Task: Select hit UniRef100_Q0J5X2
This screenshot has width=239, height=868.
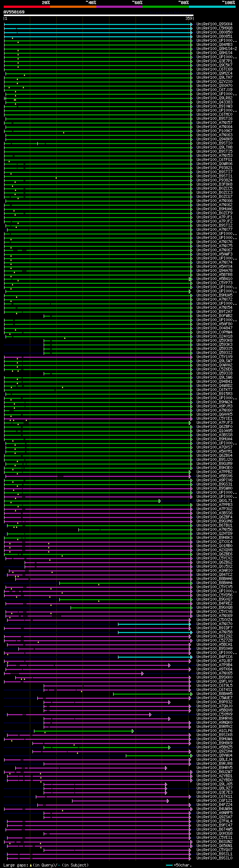Action: [214, 567]
